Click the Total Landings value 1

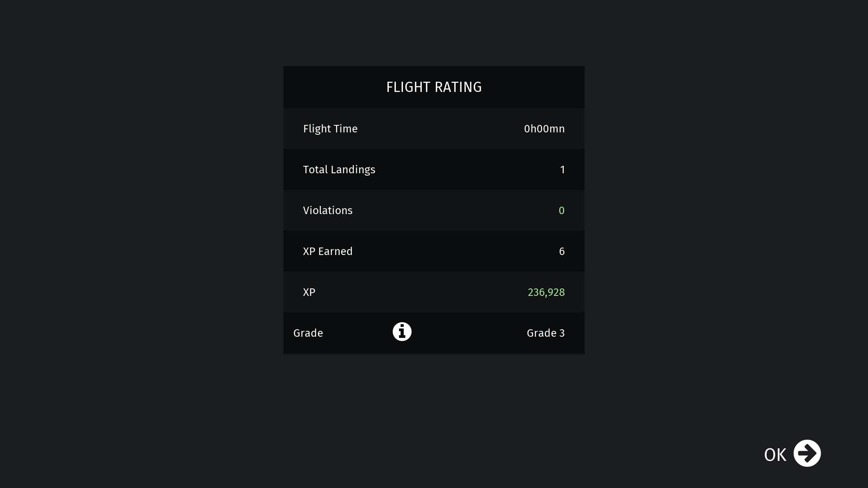(562, 170)
